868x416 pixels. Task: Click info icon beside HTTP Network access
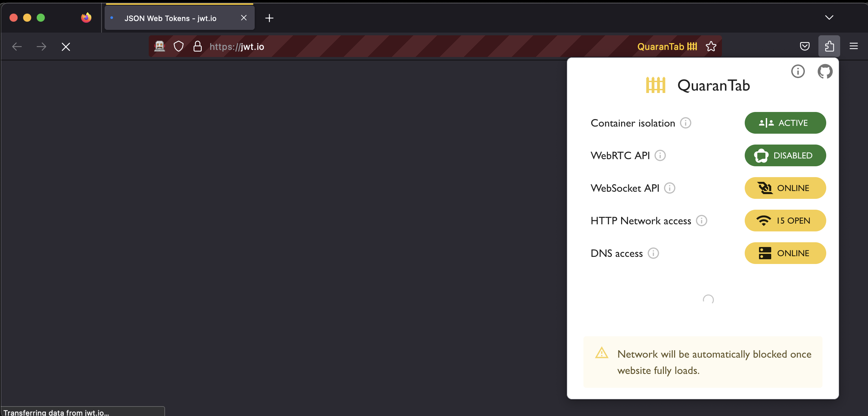pyautogui.click(x=701, y=221)
